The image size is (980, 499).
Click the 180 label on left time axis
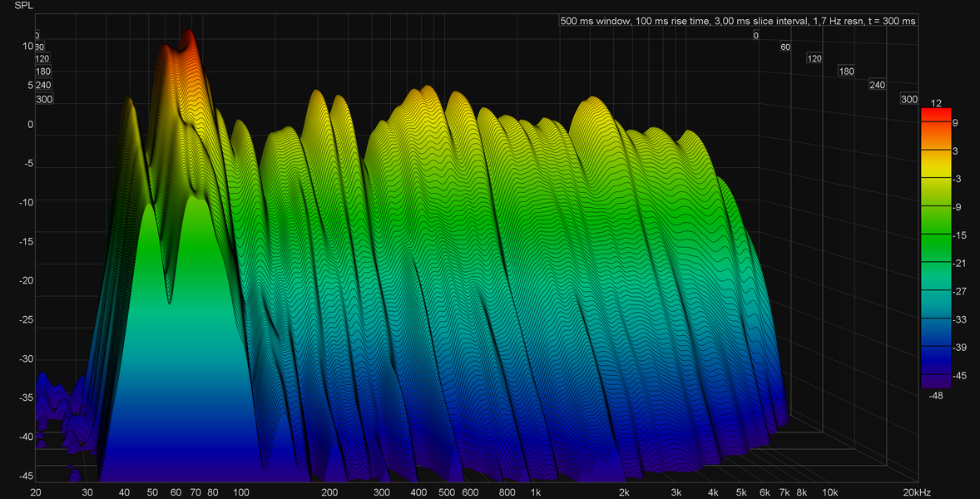tap(43, 72)
